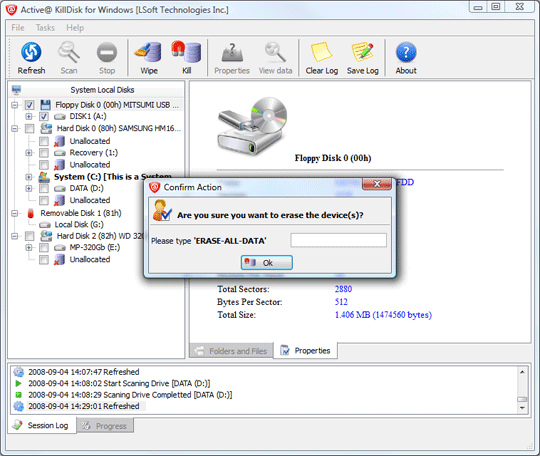Click the green Start Scaning log entry icon
540x456 pixels.
(x=18, y=383)
